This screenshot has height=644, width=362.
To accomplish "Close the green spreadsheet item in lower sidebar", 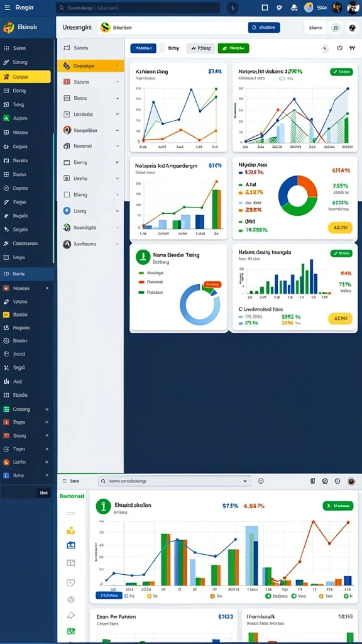I will [x=47, y=409].
